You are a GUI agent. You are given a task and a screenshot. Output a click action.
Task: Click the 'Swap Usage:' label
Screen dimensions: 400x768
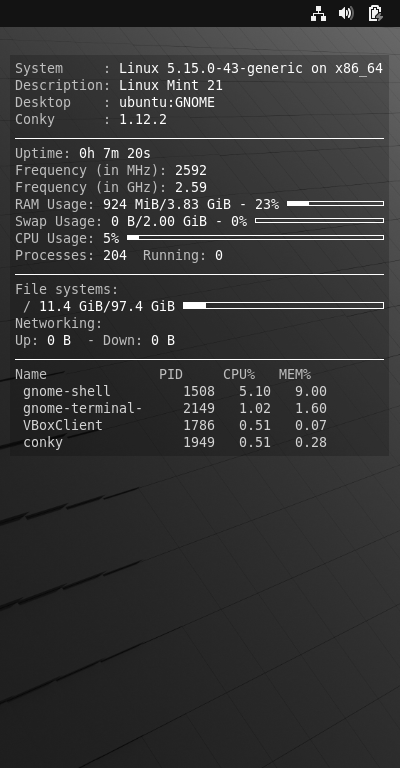click(58, 221)
